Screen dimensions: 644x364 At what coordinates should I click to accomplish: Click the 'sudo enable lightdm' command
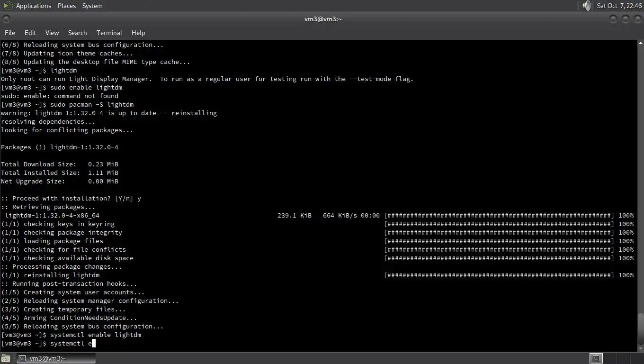86,87
